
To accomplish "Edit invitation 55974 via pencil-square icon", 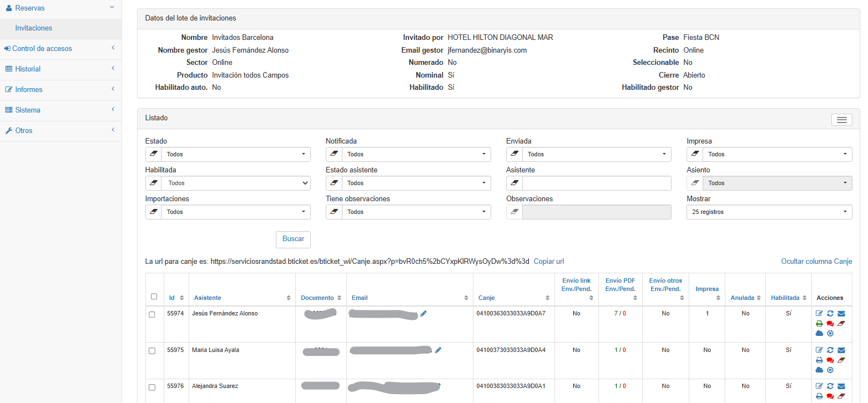I will click(x=819, y=314).
